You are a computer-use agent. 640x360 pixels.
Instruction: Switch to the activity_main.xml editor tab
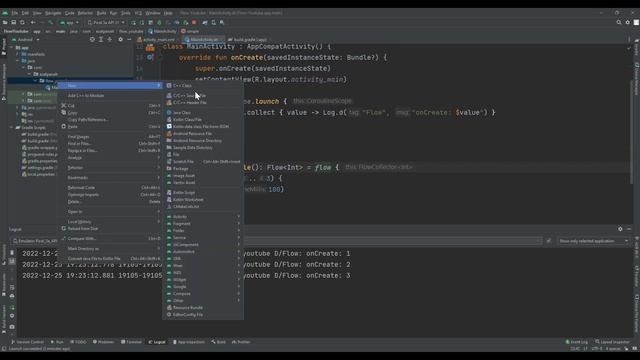[157, 40]
